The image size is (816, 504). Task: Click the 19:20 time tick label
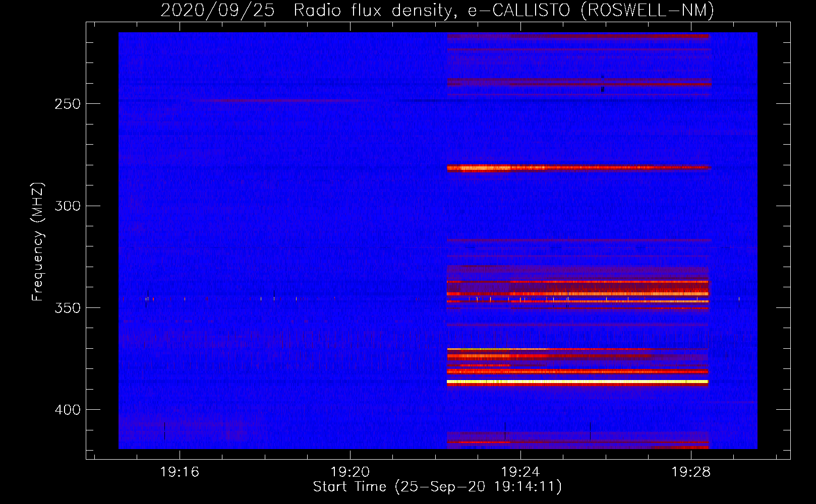pyautogui.click(x=350, y=472)
